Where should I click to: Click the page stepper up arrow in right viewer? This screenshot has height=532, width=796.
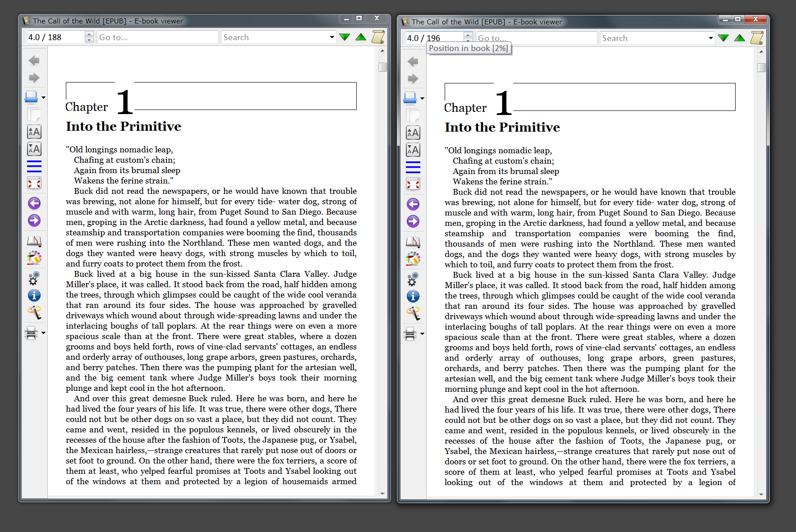[468, 35]
